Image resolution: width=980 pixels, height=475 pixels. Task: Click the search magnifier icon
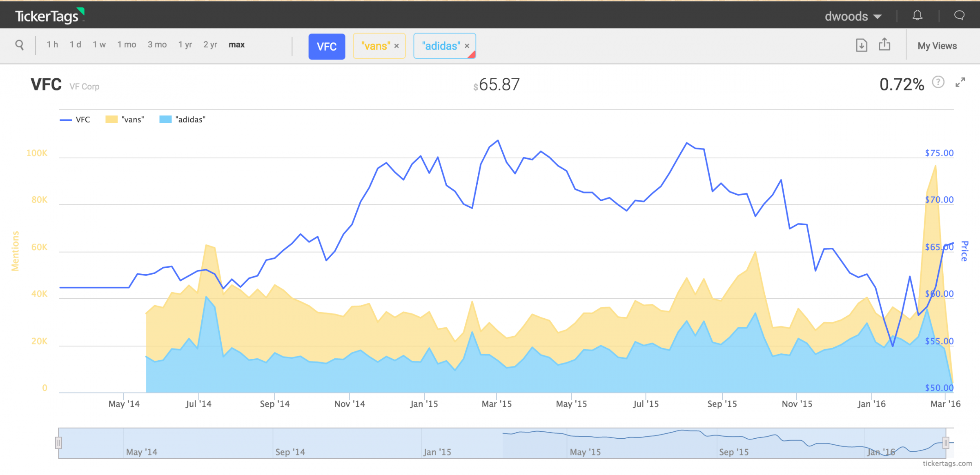(19, 45)
